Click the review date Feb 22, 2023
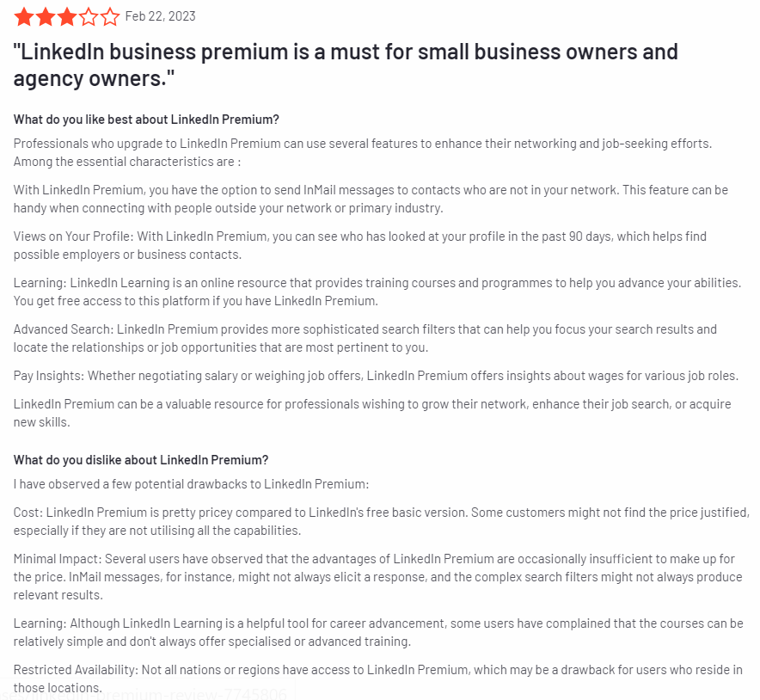760x700 pixels. pyautogui.click(x=161, y=16)
